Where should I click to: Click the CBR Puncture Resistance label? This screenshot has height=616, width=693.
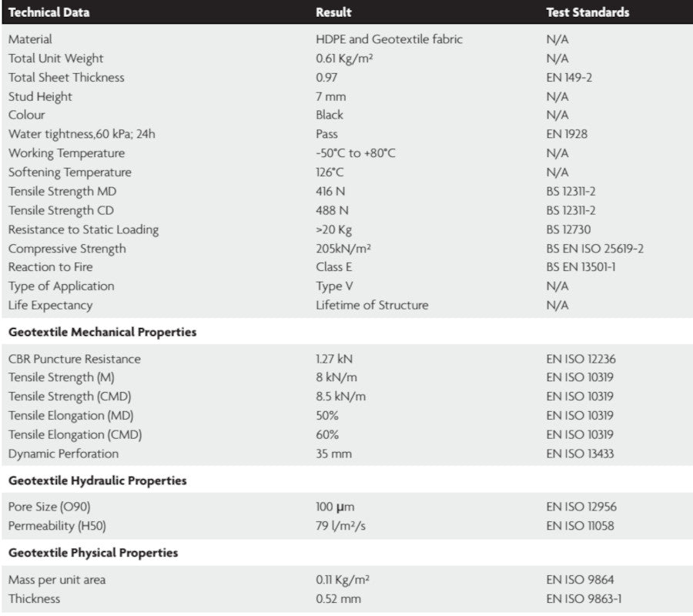75,359
